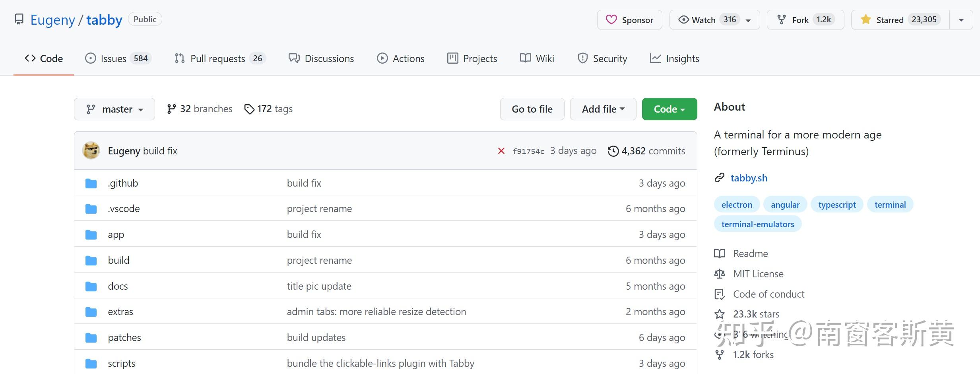Expand the Watch notifications dropdown arrow
The width and height of the screenshot is (980, 374).
(x=748, y=20)
